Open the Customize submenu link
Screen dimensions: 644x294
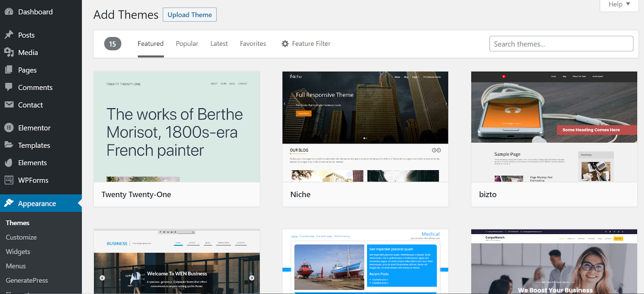[21, 237]
